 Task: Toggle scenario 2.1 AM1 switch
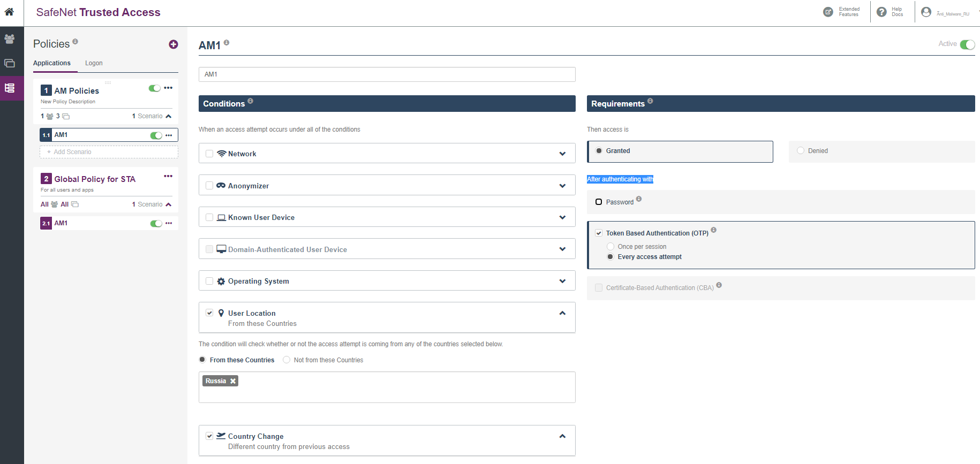point(156,224)
